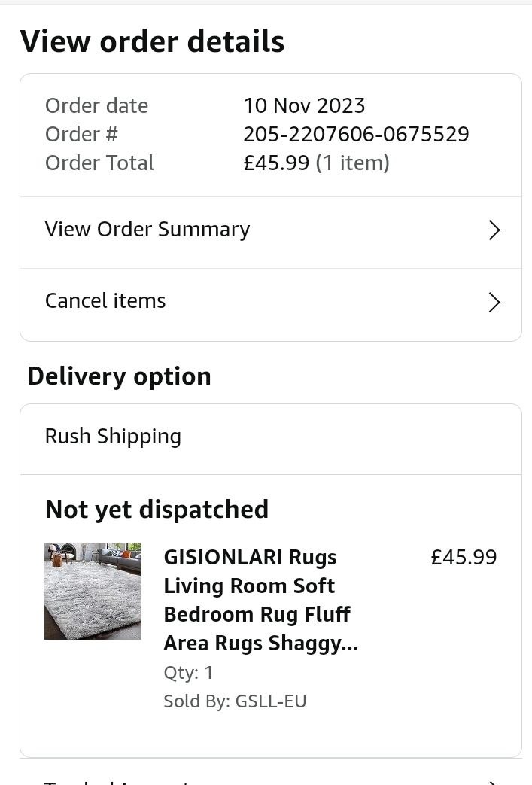Screen dimensions: 532x785
Task: Click the Order # label
Action: pos(81,135)
